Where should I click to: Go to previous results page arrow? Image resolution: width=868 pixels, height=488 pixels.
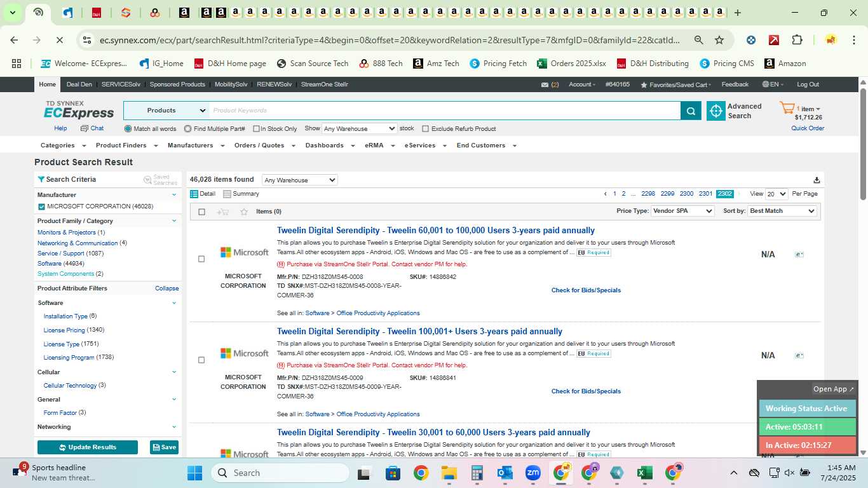click(x=606, y=194)
